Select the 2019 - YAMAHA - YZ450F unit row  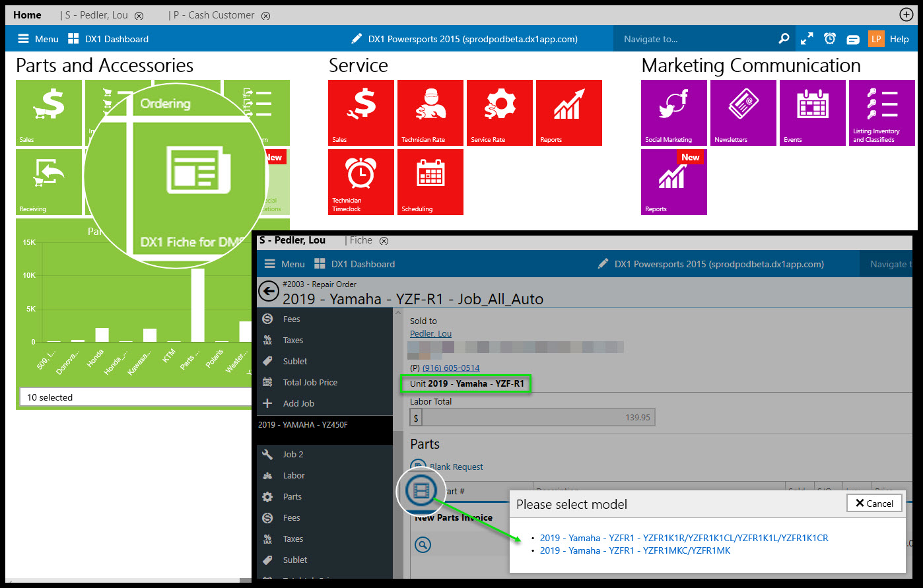pyautogui.click(x=325, y=429)
